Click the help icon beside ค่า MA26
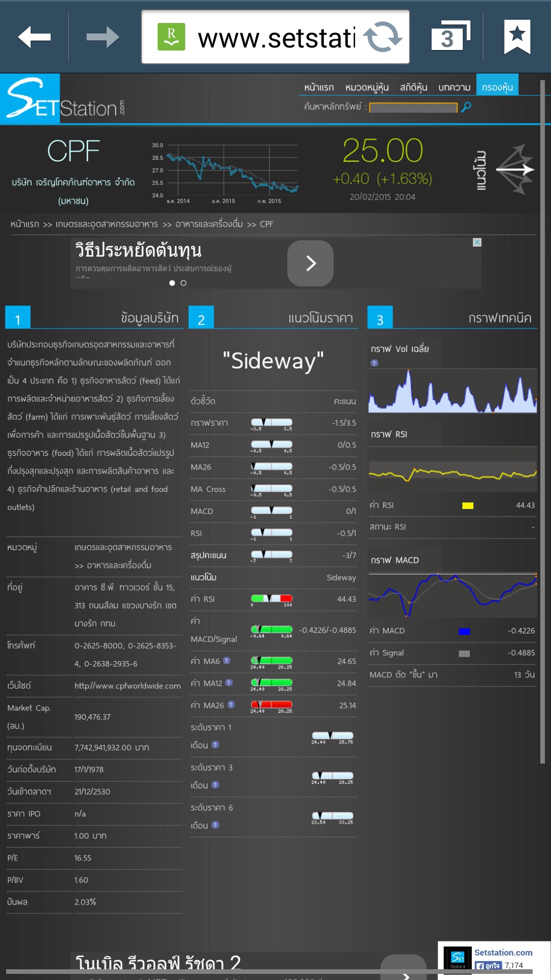551x980 pixels. click(231, 705)
